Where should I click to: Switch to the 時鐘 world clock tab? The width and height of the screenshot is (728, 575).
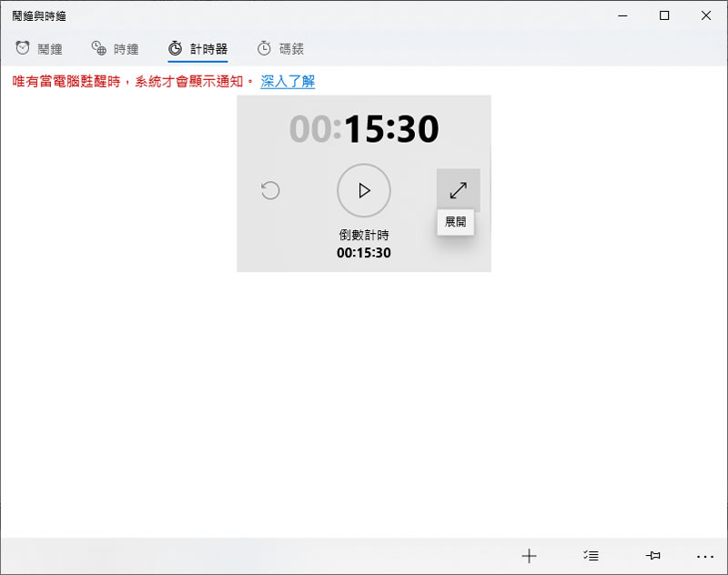pos(115,48)
